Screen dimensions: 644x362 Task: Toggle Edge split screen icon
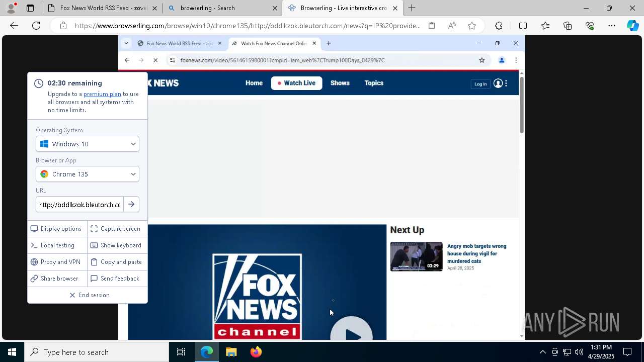click(x=523, y=26)
